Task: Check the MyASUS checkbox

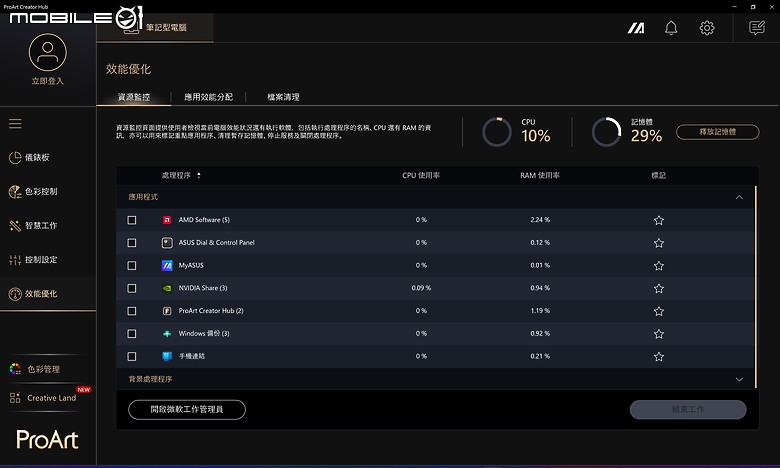Action: (x=132, y=266)
